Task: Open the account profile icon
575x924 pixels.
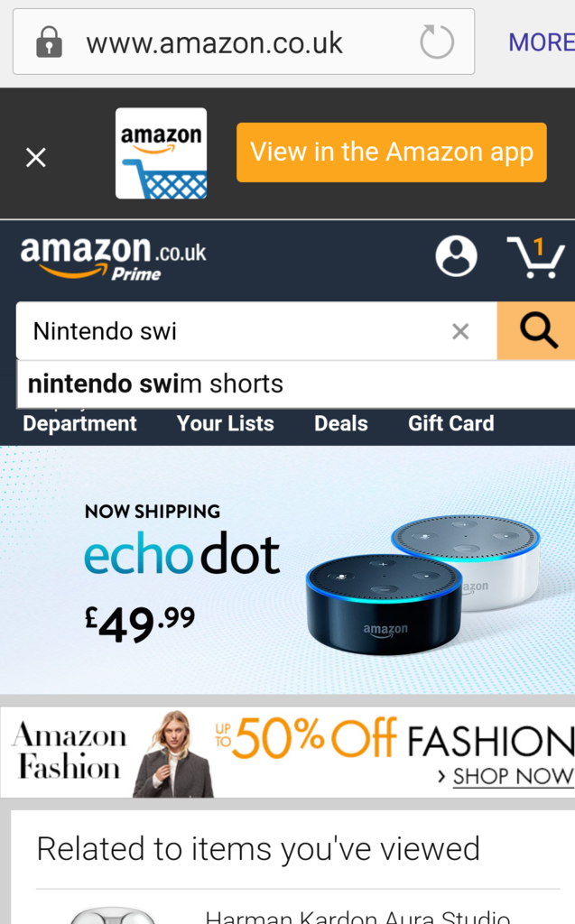Action: click(456, 256)
